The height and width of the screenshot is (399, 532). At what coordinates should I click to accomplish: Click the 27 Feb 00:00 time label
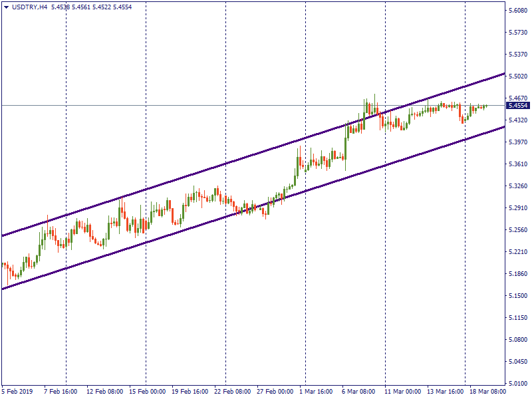pos(275,392)
